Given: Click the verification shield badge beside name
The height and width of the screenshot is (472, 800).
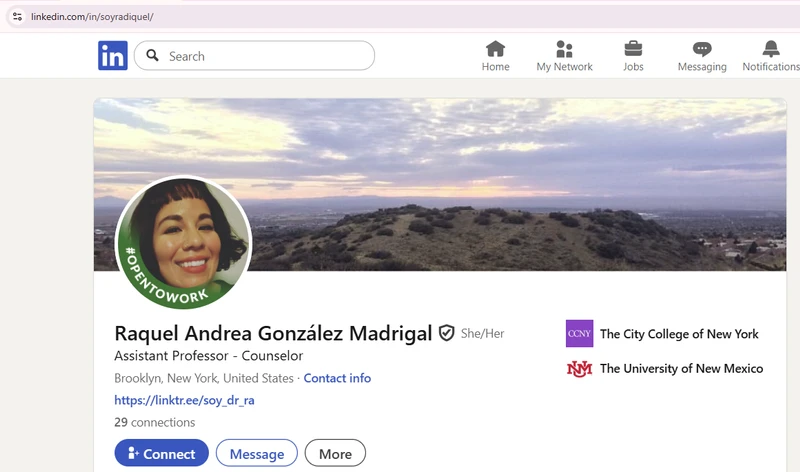Looking at the screenshot, I should (x=446, y=333).
